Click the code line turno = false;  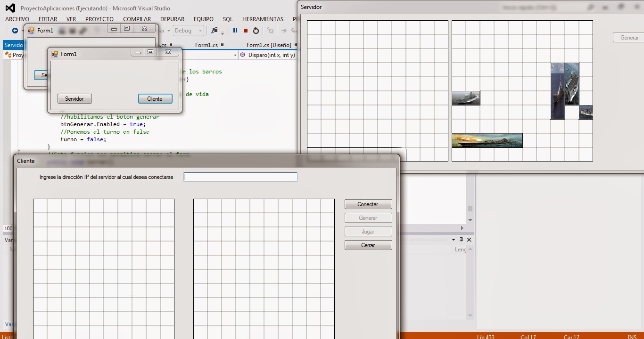pyautogui.click(x=83, y=139)
